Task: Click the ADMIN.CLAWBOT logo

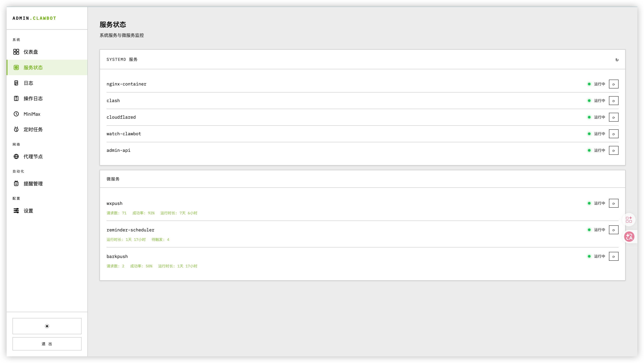Action: pos(34,18)
